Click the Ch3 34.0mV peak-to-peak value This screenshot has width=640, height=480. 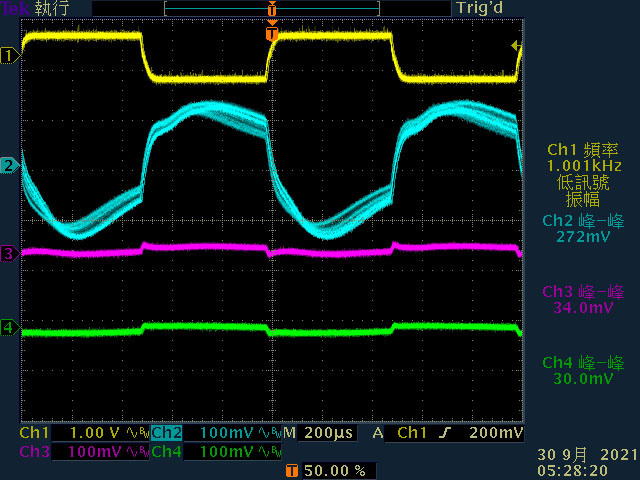[583, 307]
